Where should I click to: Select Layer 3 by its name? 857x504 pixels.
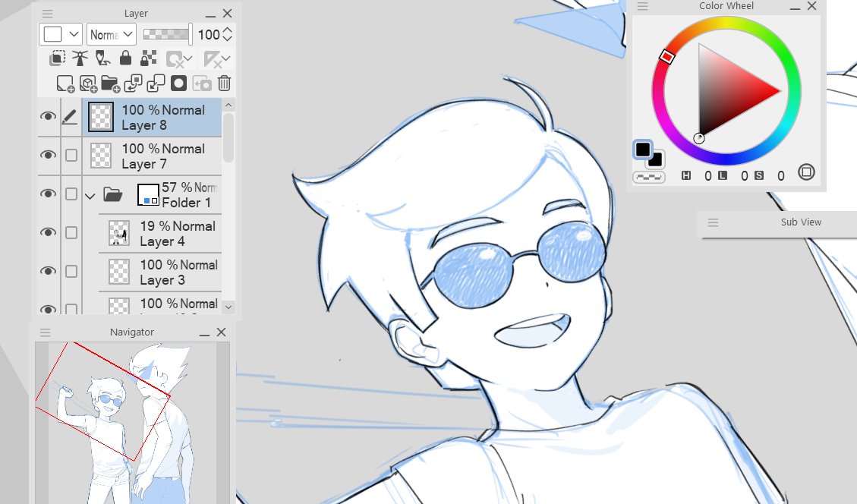coord(162,280)
